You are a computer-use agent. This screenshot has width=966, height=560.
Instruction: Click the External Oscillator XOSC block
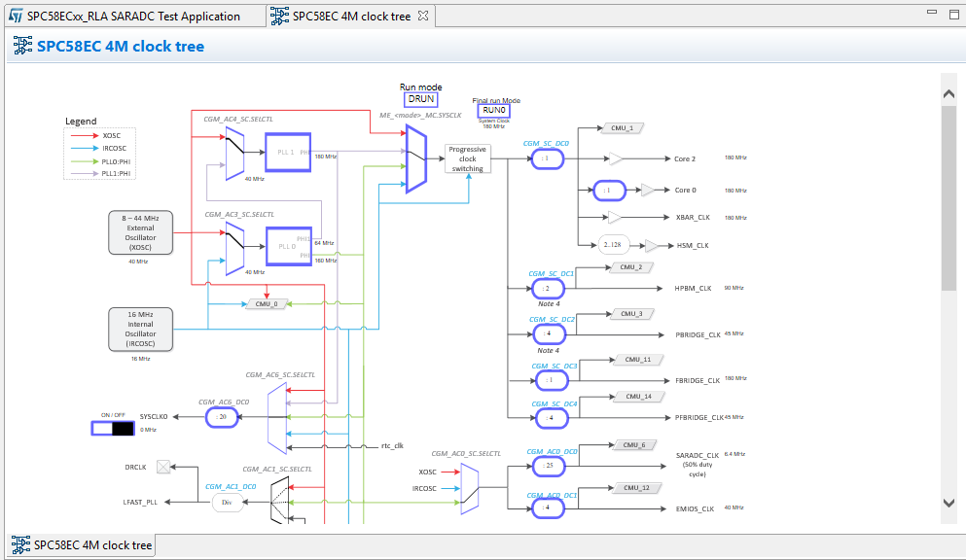(x=140, y=232)
